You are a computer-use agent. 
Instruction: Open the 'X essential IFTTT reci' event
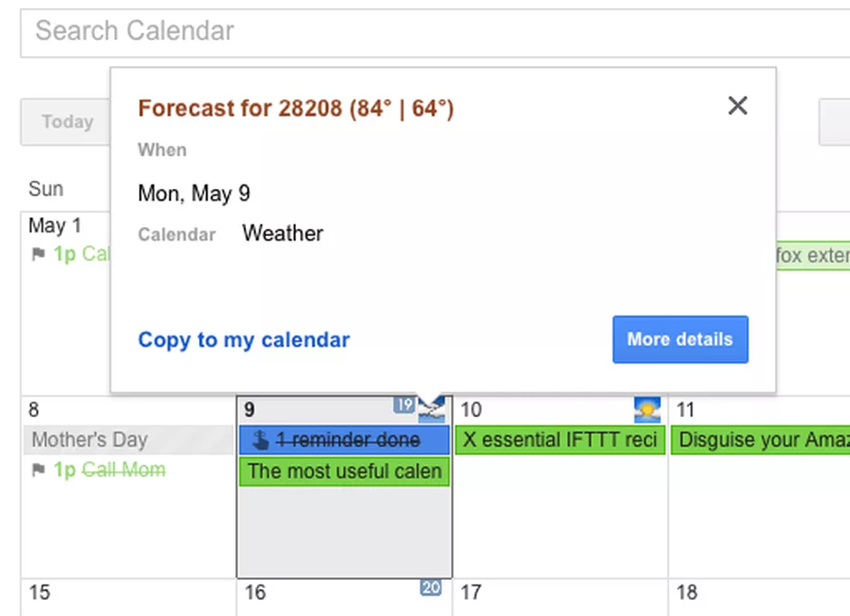tap(561, 441)
